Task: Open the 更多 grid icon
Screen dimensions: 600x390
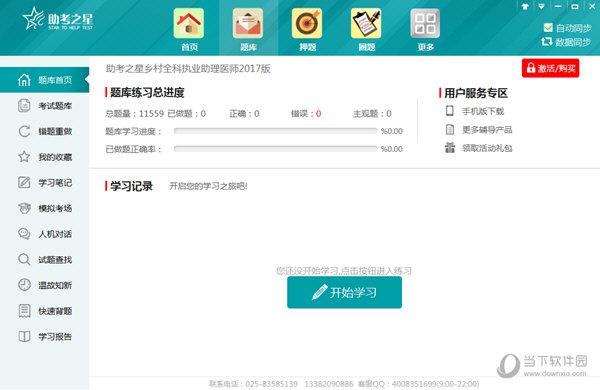Action: [425, 24]
